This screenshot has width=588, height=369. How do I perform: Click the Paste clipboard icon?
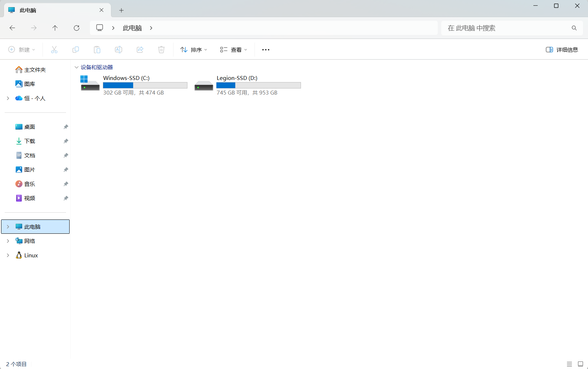click(x=97, y=50)
